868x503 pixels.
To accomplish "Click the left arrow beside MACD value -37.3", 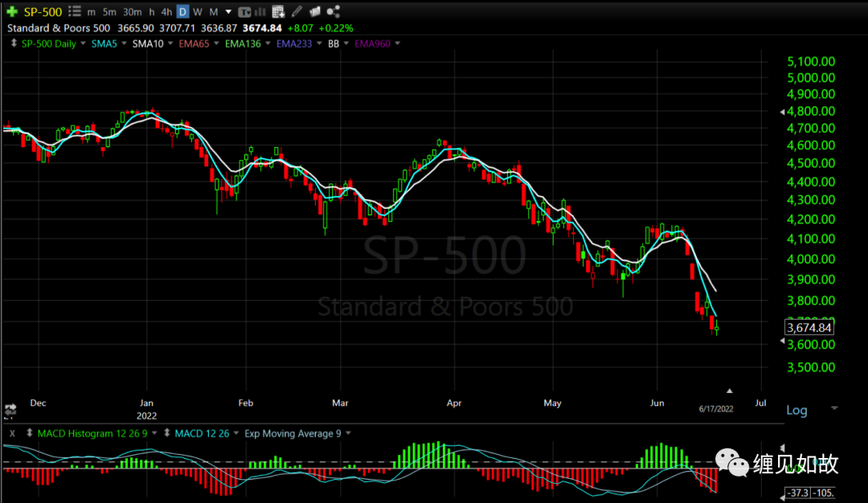I will click(x=782, y=497).
